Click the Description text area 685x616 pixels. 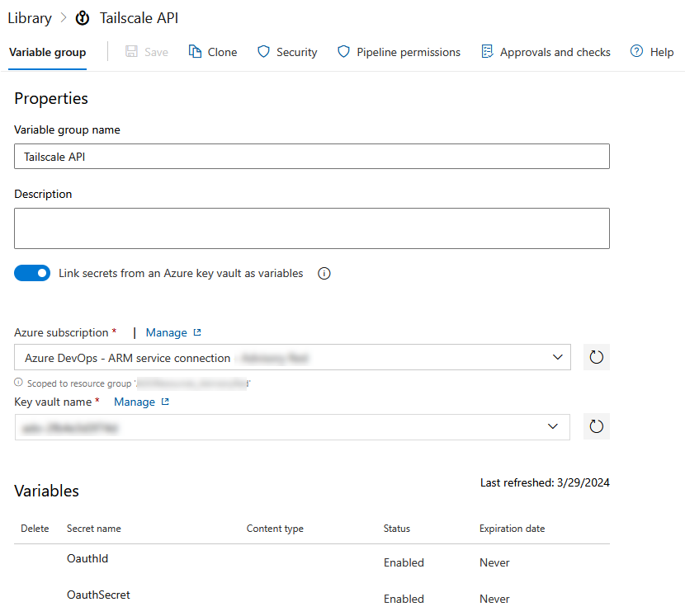tap(312, 228)
